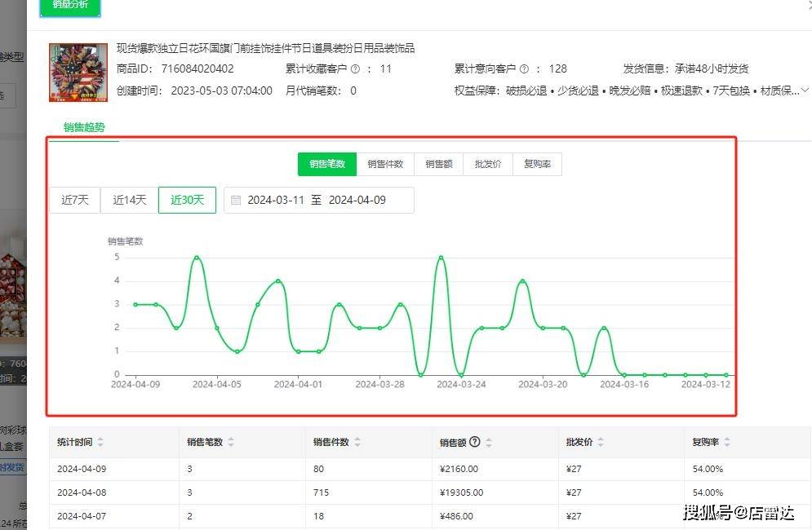The height and width of the screenshot is (530, 812).
Task: Click help icon beside 累计收藏客户
Action: [x=355, y=69]
